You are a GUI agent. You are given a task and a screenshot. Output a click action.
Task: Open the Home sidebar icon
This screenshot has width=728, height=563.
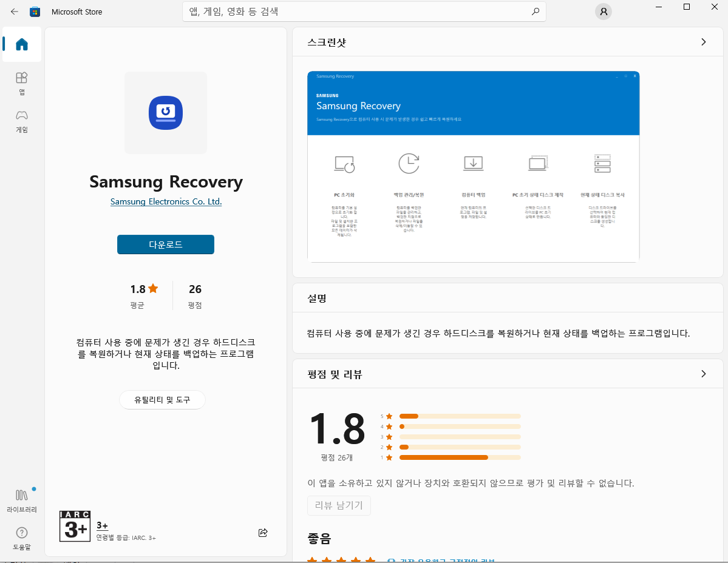(22, 44)
